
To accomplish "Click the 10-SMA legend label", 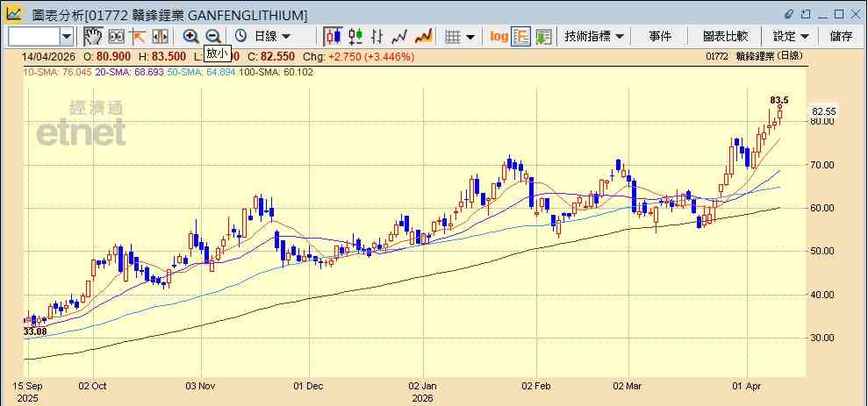I will pyautogui.click(x=56, y=72).
